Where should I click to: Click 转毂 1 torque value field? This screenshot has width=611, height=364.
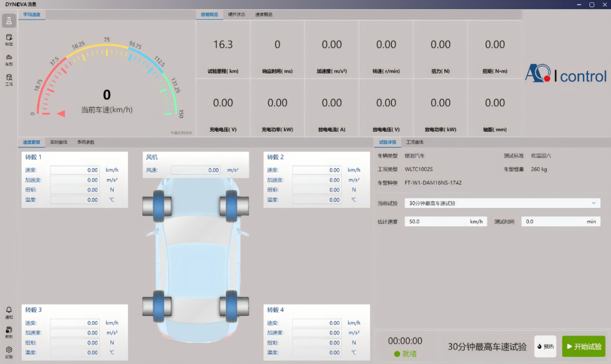click(75, 190)
